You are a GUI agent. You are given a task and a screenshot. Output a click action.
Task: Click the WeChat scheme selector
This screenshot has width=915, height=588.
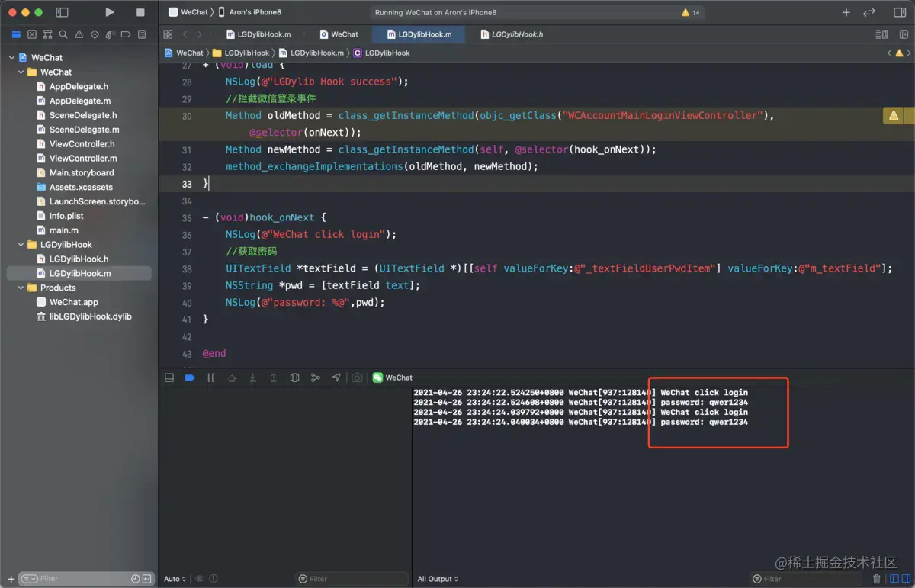[x=188, y=12]
